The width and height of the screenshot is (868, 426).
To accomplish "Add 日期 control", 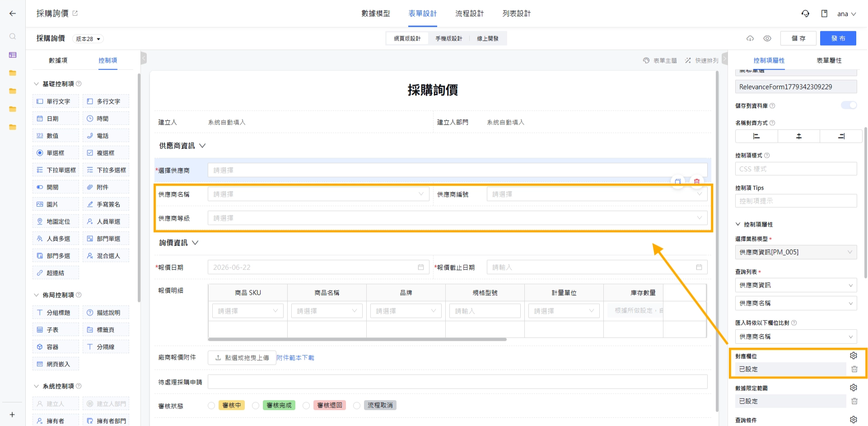I will pyautogui.click(x=56, y=119).
